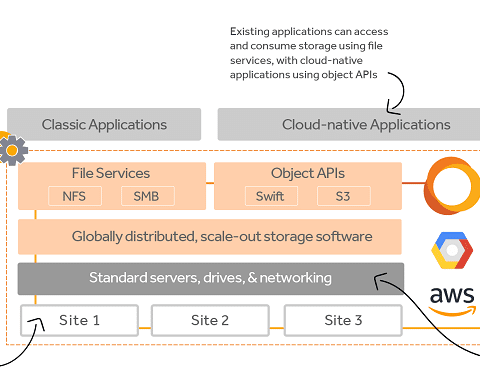Viewport: 480px width, 388px height.
Task: Click the gear icon at the diagram corner
Action: pyautogui.click(x=13, y=150)
